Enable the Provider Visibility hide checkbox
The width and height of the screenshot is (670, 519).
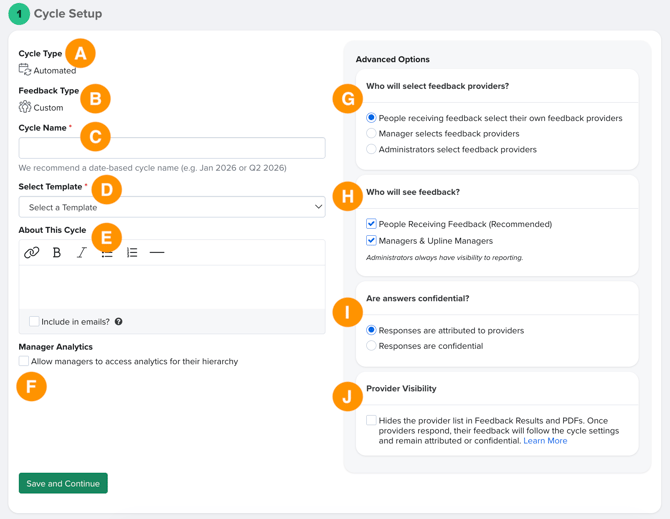pos(371,420)
